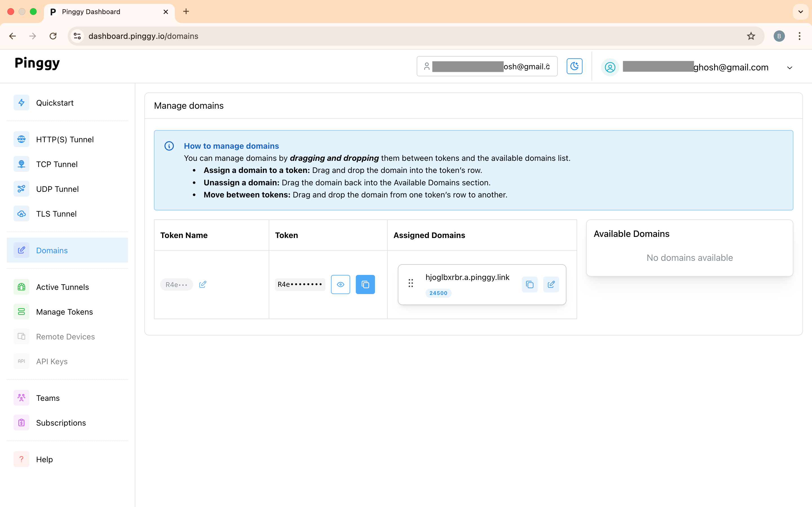Bookmark this page with star icon
Screen dimensions: 812x507
tap(751, 36)
